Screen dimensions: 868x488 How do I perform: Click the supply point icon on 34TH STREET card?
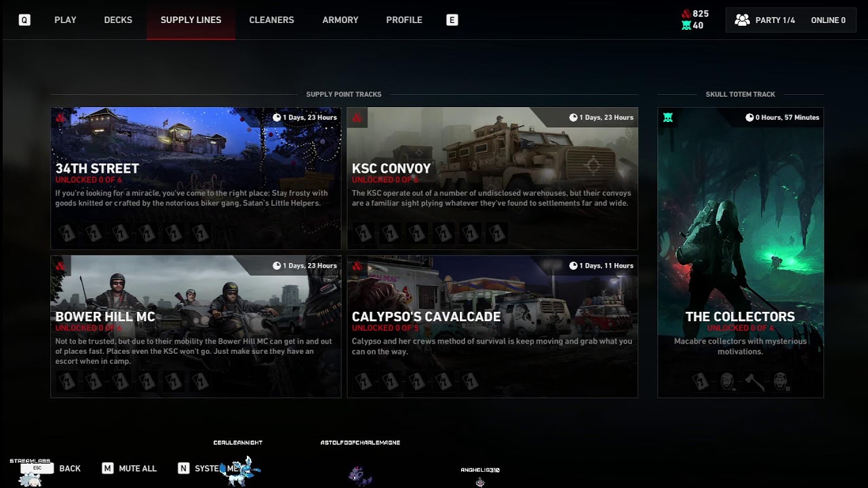click(x=61, y=118)
